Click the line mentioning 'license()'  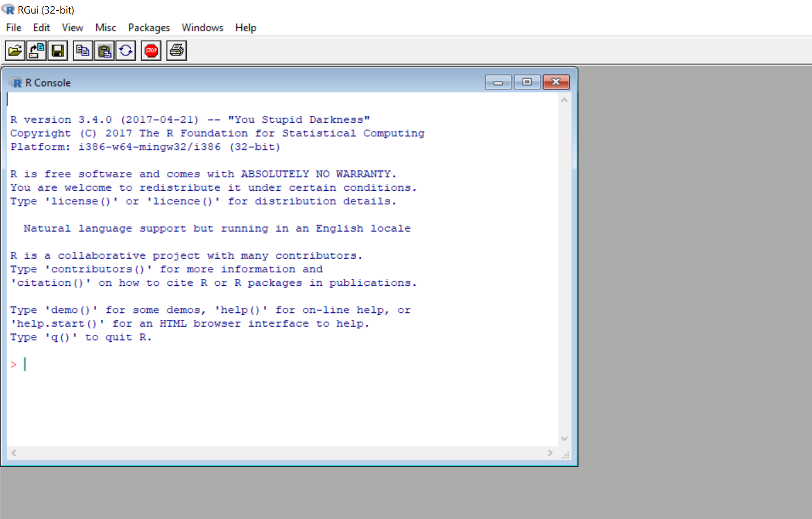203,201
